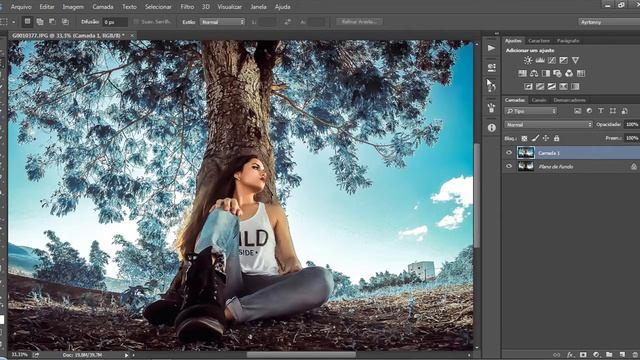This screenshot has height=360, width=640.
Task: Toggle lock image pixels (brush icon)
Action: [535, 138]
